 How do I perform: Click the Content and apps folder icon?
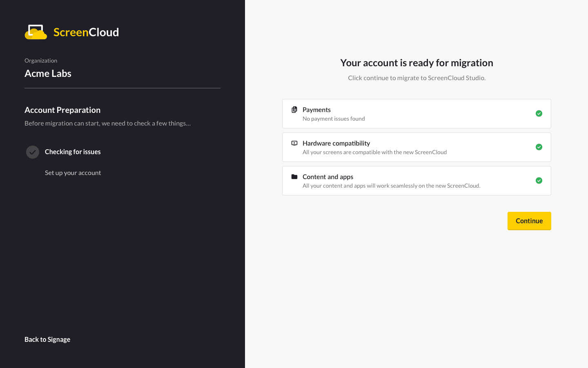click(x=294, y=177)
